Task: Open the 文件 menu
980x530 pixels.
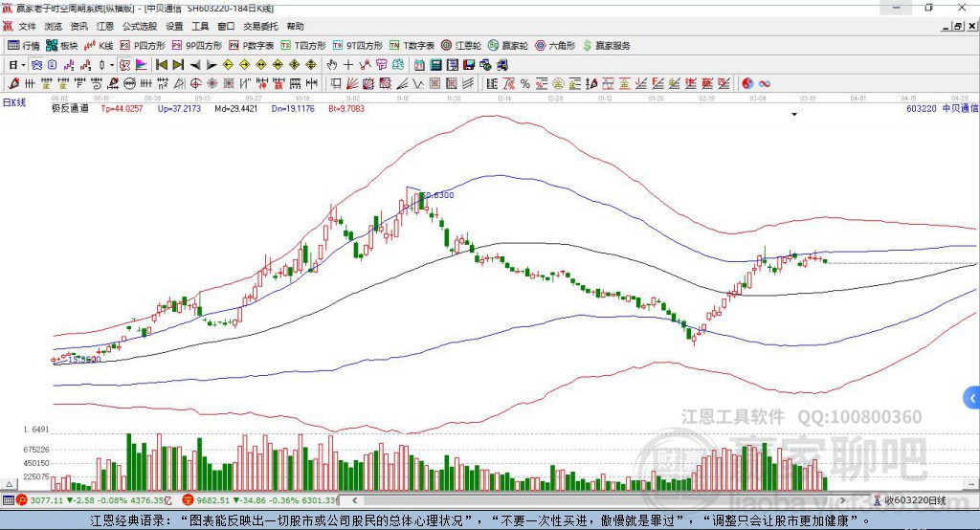Action: pos(27,26)
